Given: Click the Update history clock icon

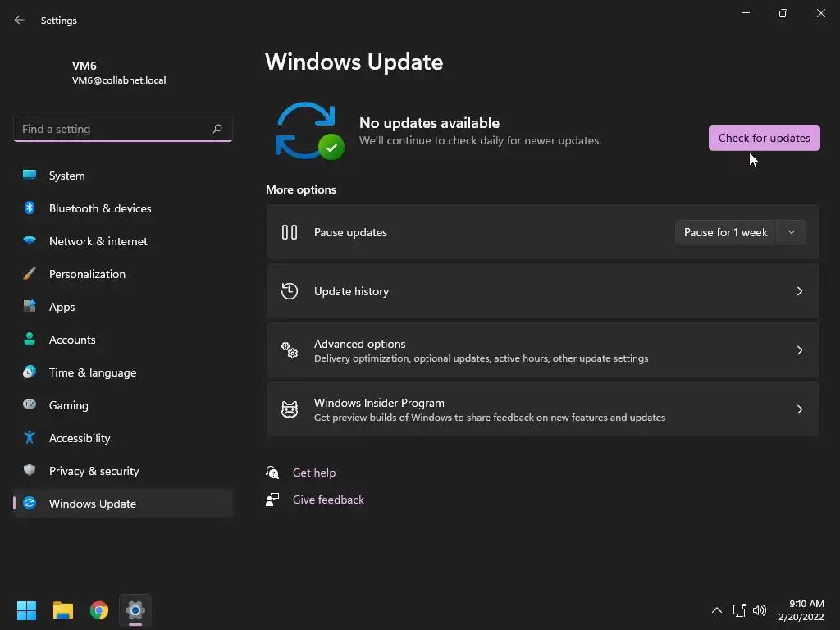Looking at the screenshot, I should 290,291.
